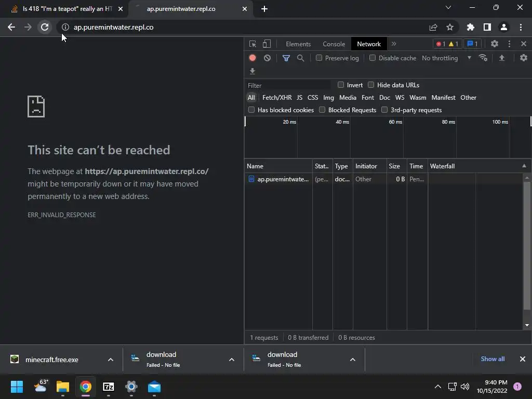532x399 pixels.
Task: Check the Invert filter checkbox
Action: (x=341, y=85)
